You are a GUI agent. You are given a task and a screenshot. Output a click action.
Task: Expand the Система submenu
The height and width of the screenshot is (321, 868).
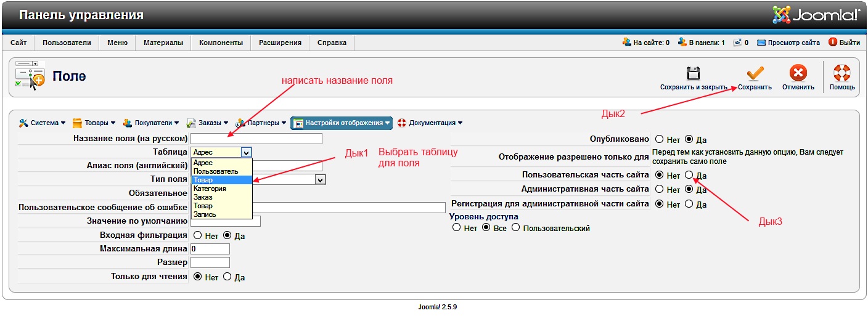click(x=43, y=123)
